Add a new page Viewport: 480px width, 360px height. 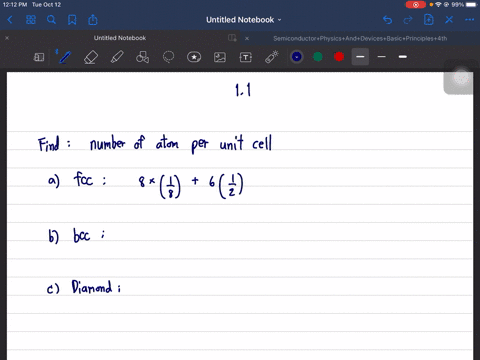[x=429, y=20]
